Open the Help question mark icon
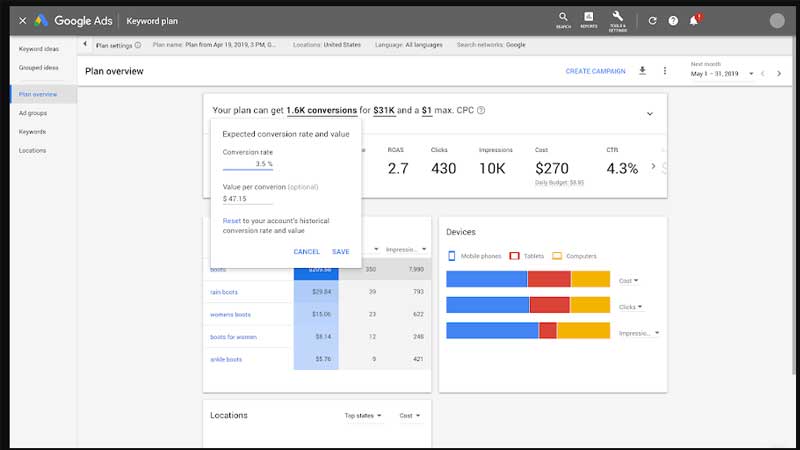Screen dimensions: 800x450 pos(673,21)
